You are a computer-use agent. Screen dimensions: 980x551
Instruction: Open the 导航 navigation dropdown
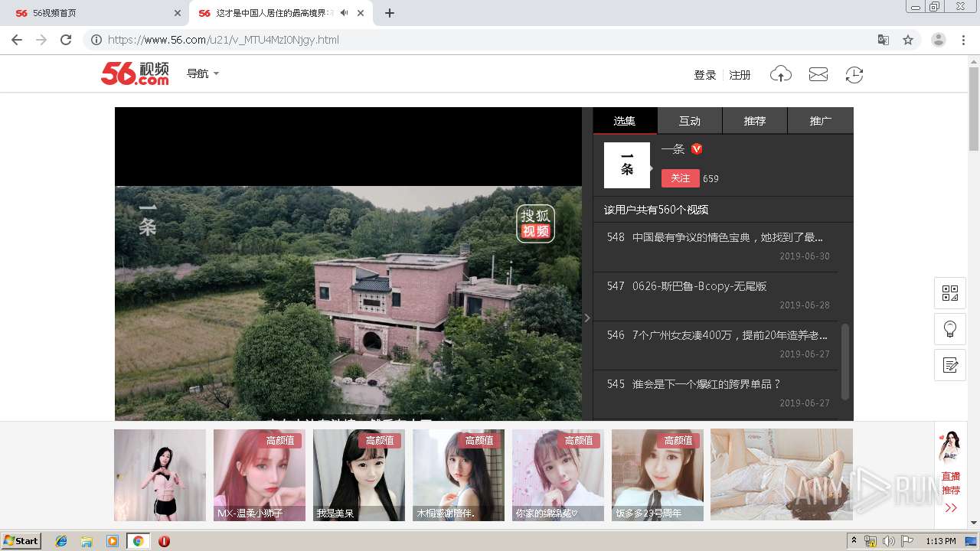[203, 73]
